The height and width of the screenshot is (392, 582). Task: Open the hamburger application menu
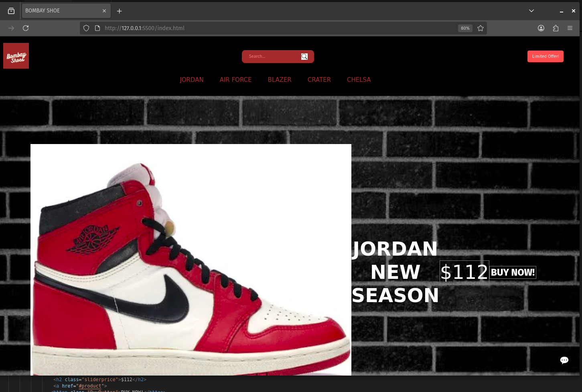click(x=570, y=28)
